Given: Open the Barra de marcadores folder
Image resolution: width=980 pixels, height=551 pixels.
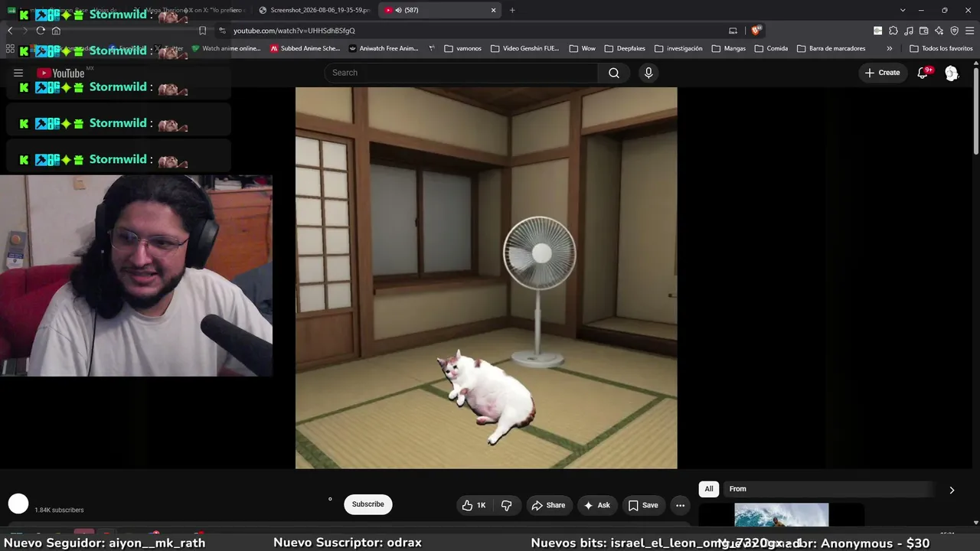Looking at the screenshot, I should 831,48.
